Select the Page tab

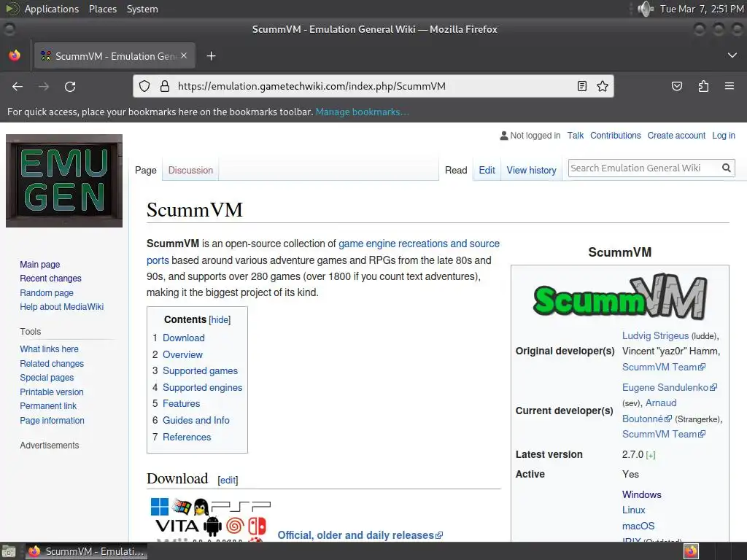pyautogui.click(x=146, y=170)
